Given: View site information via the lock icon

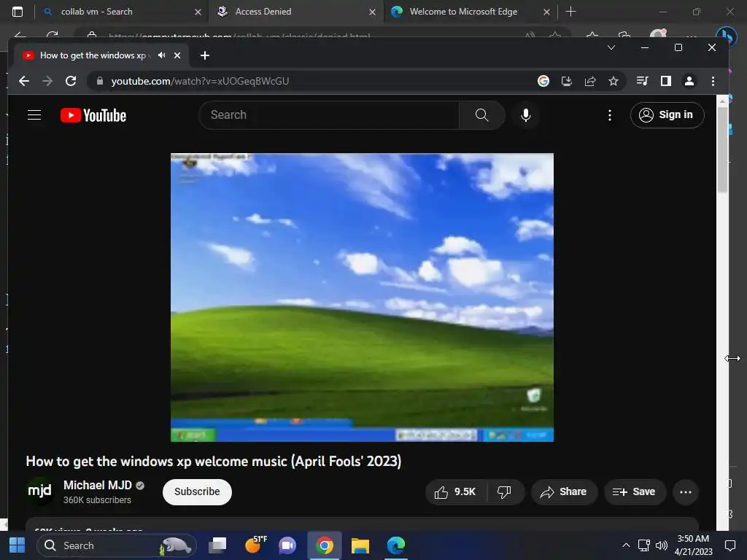Looking at the screenshot, I should click(x=99, y=81).
